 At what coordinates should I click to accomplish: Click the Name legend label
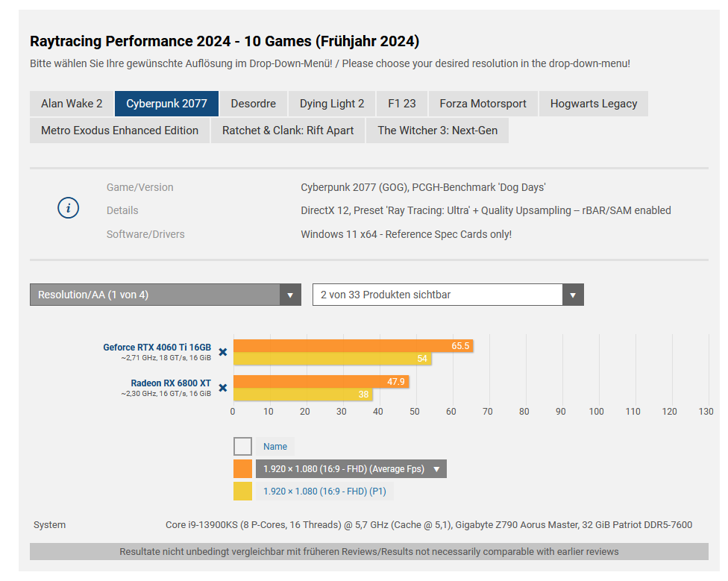275,447
